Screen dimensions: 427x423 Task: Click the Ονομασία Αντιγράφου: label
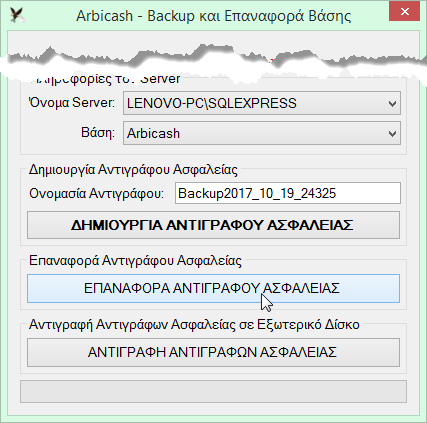pyautogui.click(x=97, y=193)
